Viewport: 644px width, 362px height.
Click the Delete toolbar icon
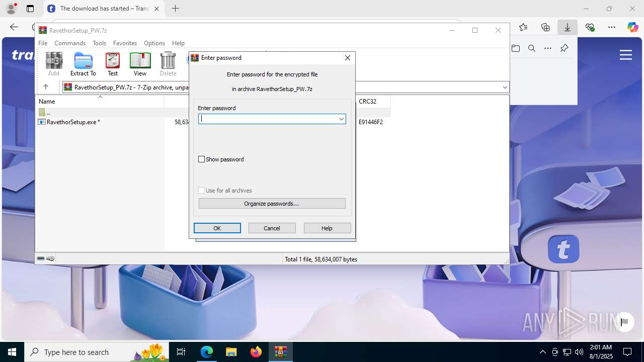(x=168, y=64)
